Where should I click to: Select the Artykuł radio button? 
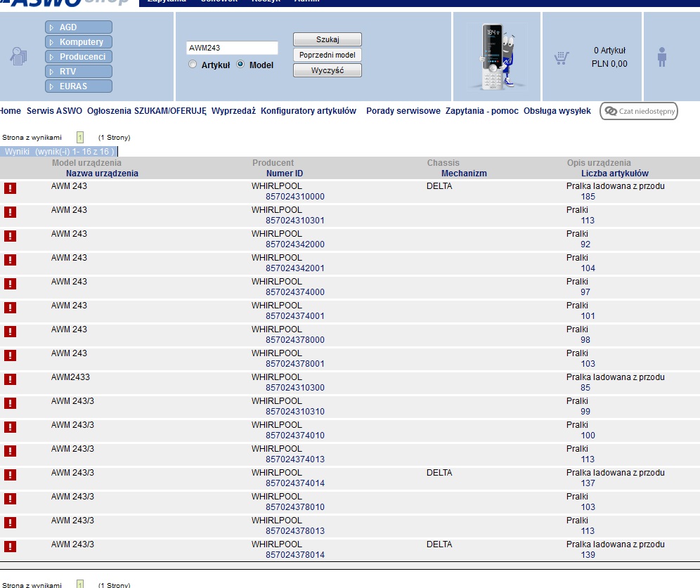pyautogui.click(x=193, y=64)
